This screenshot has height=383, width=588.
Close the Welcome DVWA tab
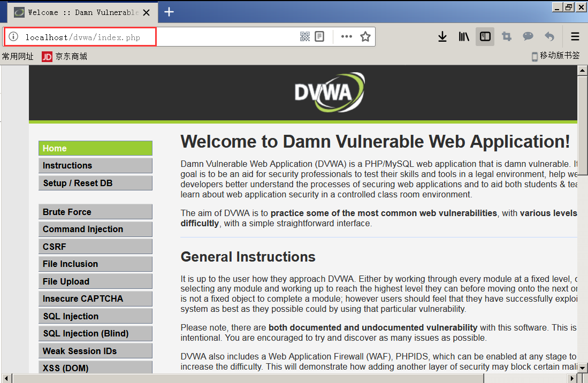coord(147,12)
